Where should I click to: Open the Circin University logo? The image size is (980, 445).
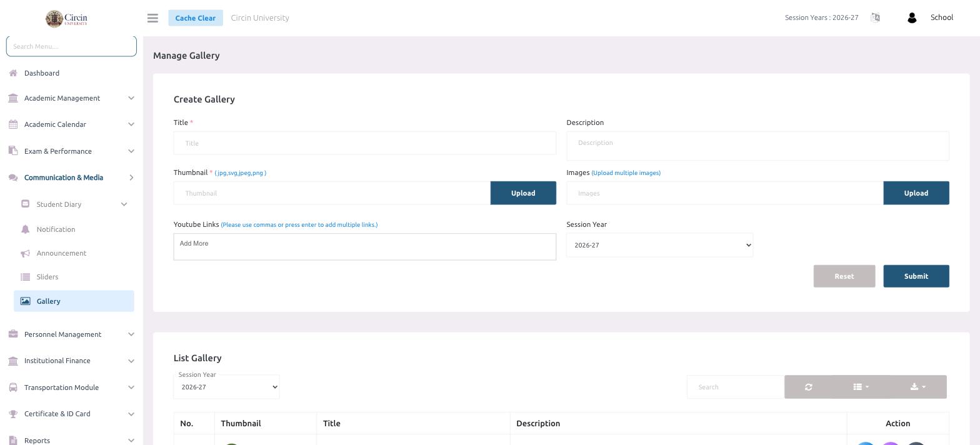click(66, 18)
